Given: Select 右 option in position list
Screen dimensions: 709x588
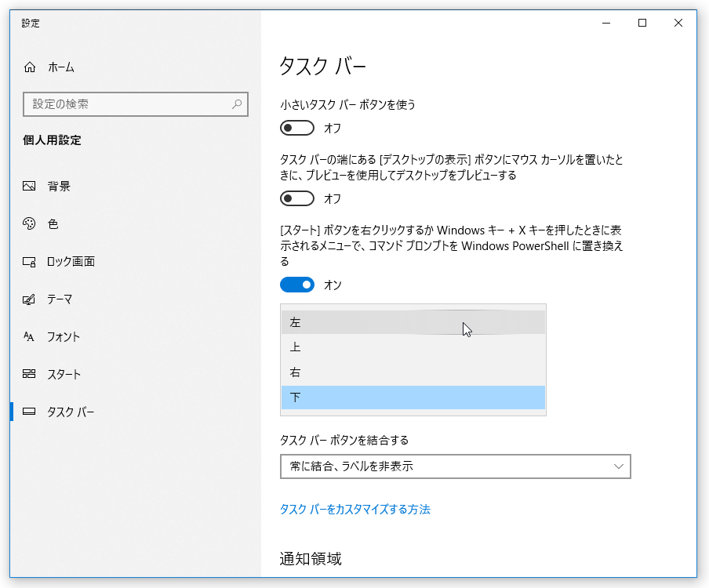Looking at the screenshot, I should click(x=413, y=372).
